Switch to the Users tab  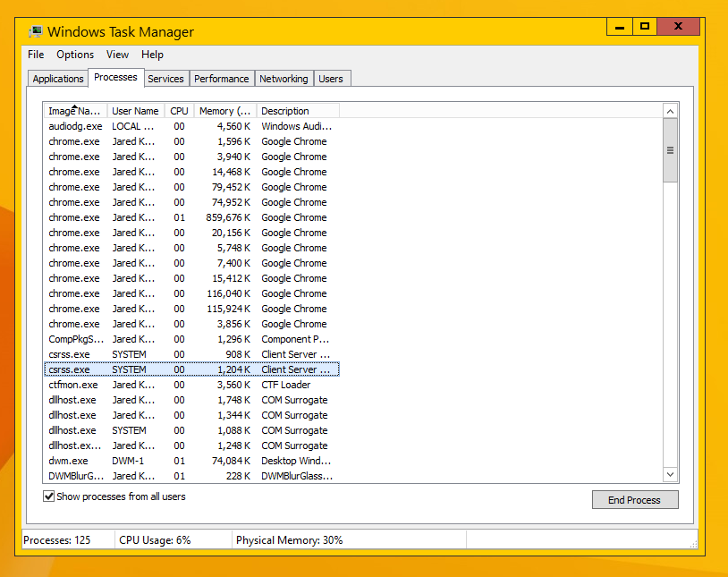[x=331, y=79]
